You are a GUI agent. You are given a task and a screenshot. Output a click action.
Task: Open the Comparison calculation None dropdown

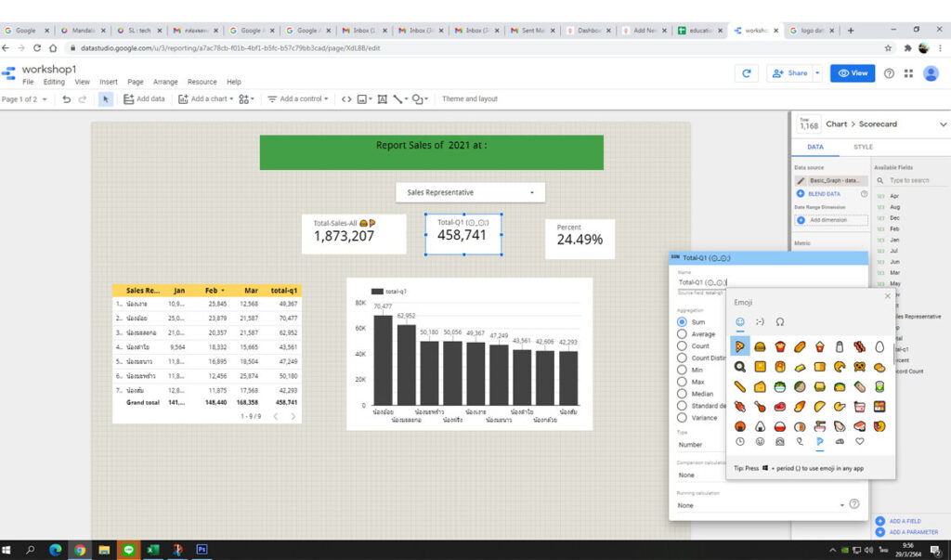click(x=700, y=475)
